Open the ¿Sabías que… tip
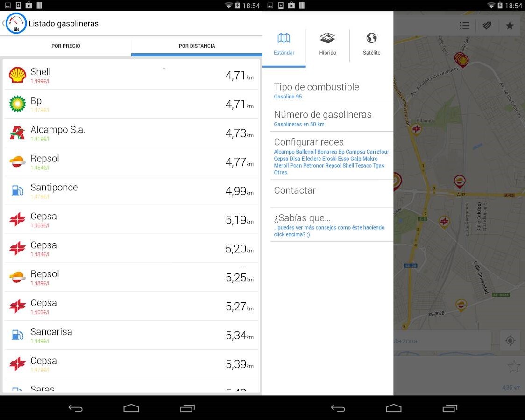 click(332, 225)
